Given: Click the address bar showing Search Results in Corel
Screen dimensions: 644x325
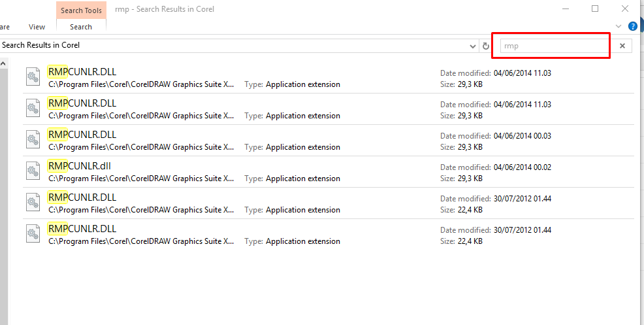Looking at the screenshot, I should click(x=235, y=46).
